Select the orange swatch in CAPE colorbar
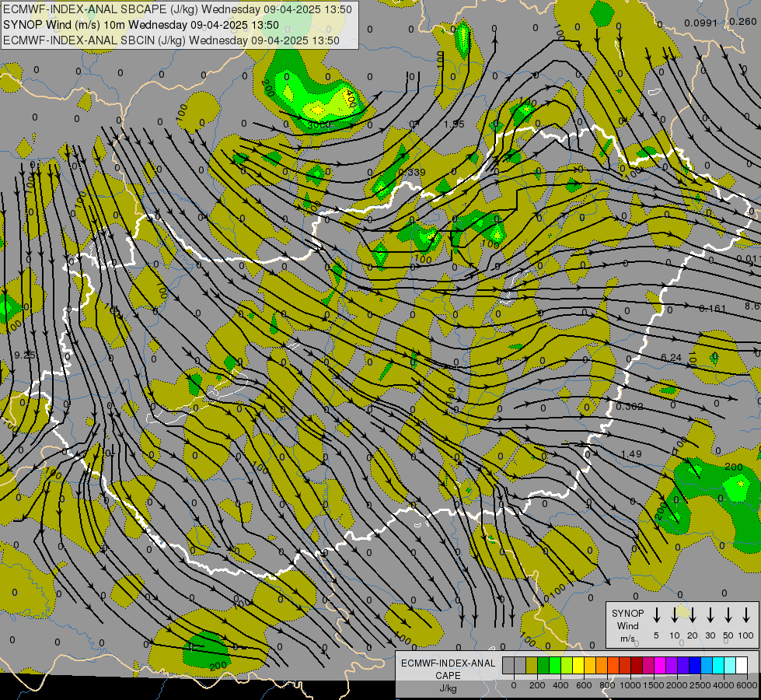The height and width of the screenshot is (700, 761). 602,665
